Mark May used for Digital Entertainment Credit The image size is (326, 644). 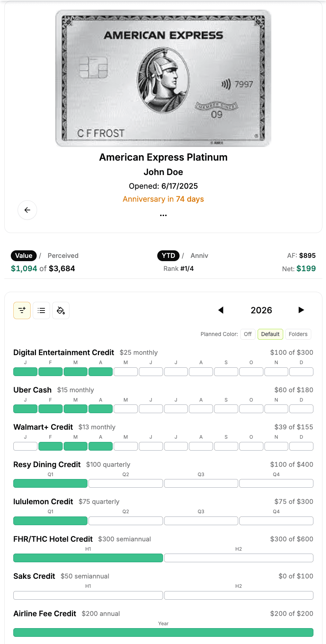[126, 371]
